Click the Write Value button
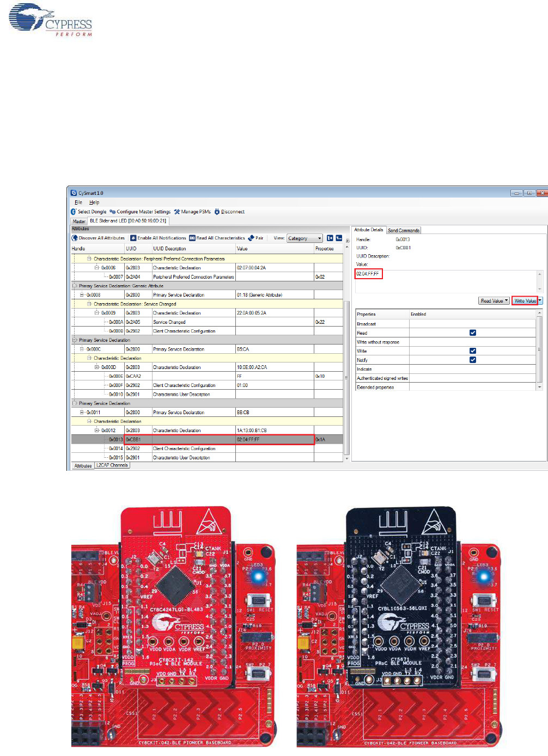 tap(525, 300)
